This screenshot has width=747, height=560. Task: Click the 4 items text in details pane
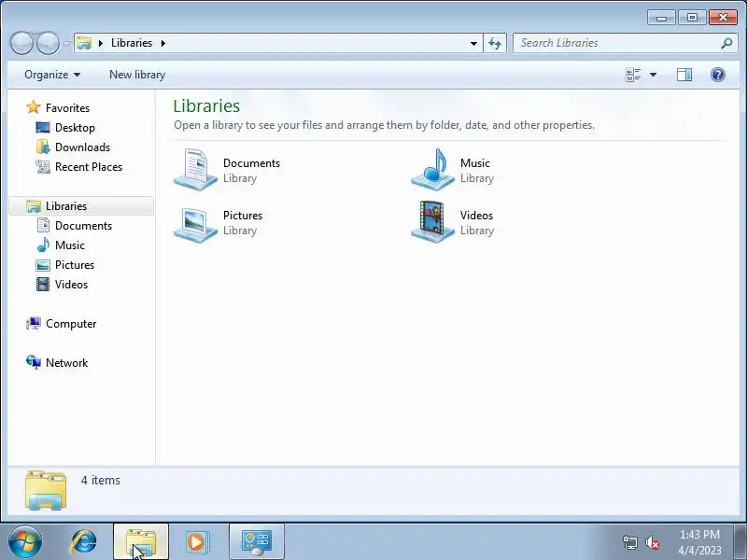tap(101, 480)
